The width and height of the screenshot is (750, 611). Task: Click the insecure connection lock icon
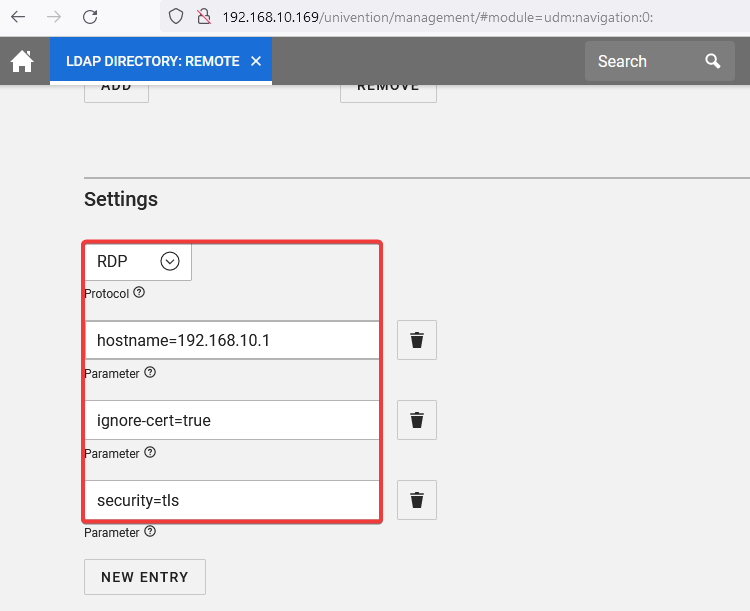pos(204,16)
